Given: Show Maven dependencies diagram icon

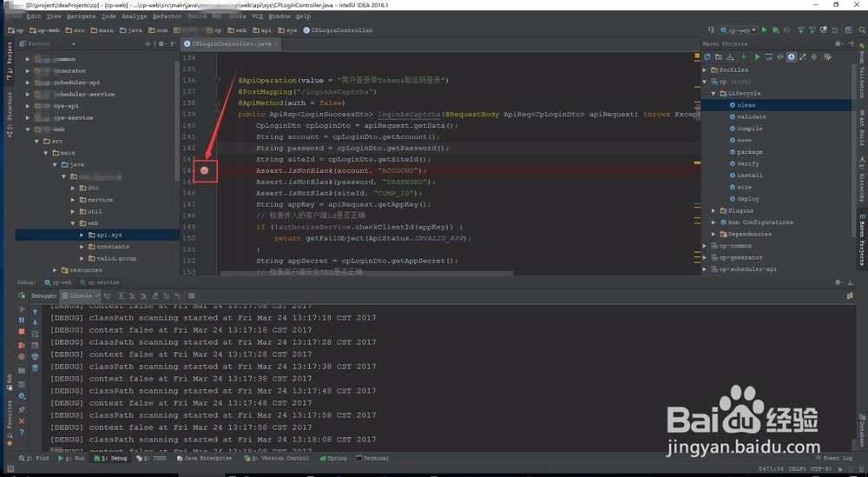Looking at the screenshot, I should click(803, 57).
